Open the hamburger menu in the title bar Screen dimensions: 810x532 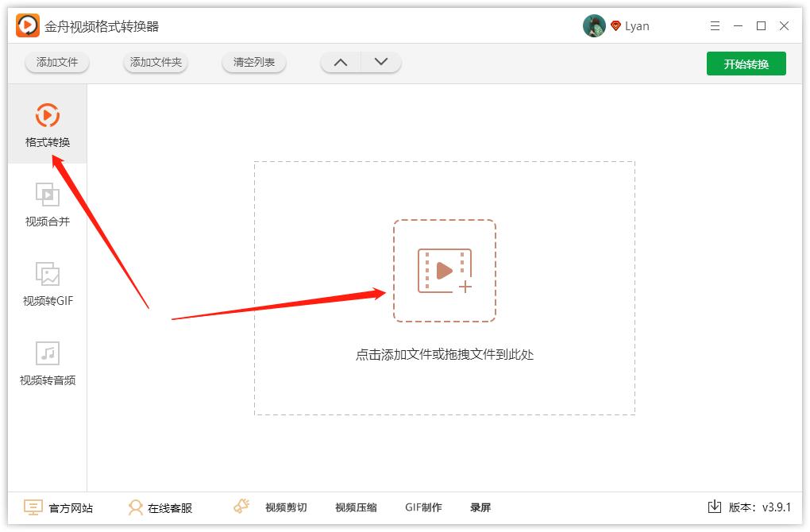point(714,25)
